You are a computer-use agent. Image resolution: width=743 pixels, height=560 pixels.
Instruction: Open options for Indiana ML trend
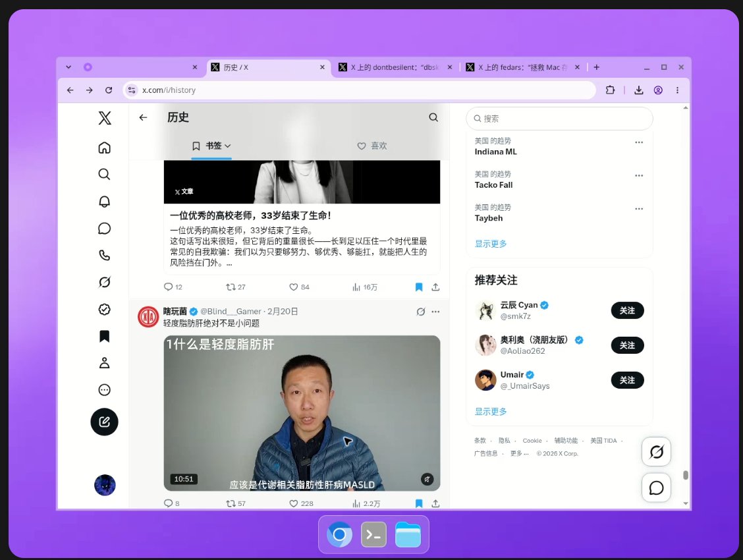[639, 142]
